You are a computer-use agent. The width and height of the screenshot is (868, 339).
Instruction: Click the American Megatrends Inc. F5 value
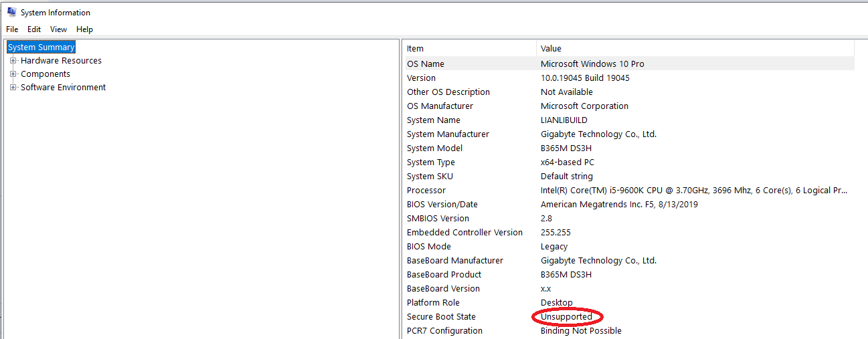point(619,205)
